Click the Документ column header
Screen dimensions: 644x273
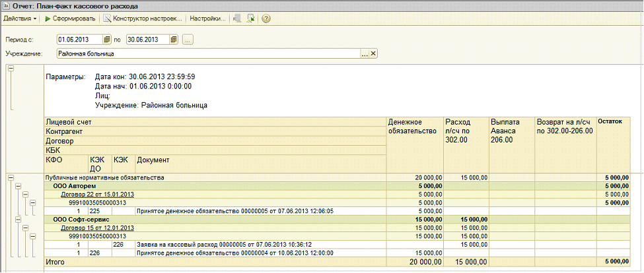[x=260, y=164]
